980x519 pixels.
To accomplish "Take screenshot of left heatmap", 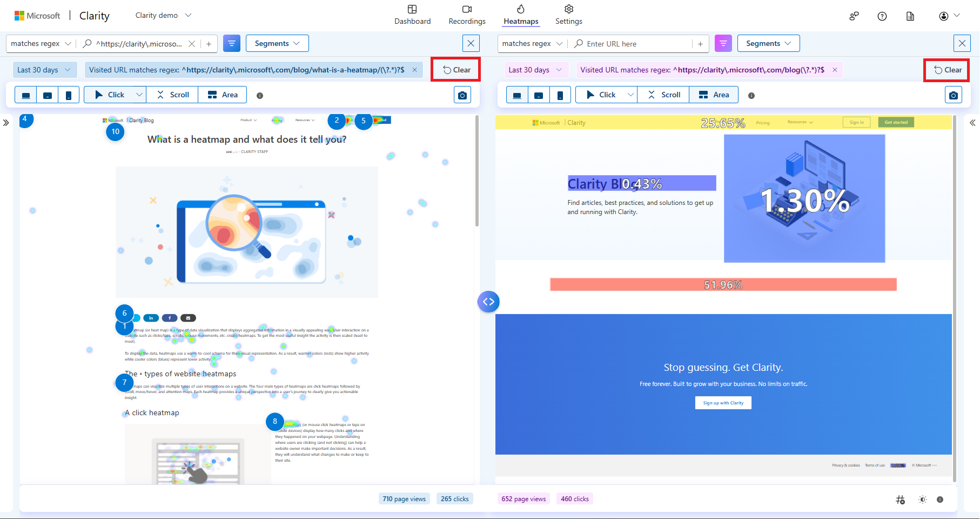I will (x=462, y=95).
